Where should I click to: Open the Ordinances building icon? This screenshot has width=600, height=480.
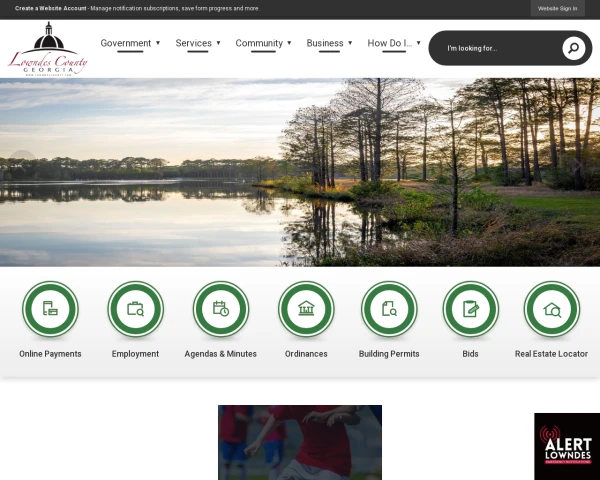point(306,309)
